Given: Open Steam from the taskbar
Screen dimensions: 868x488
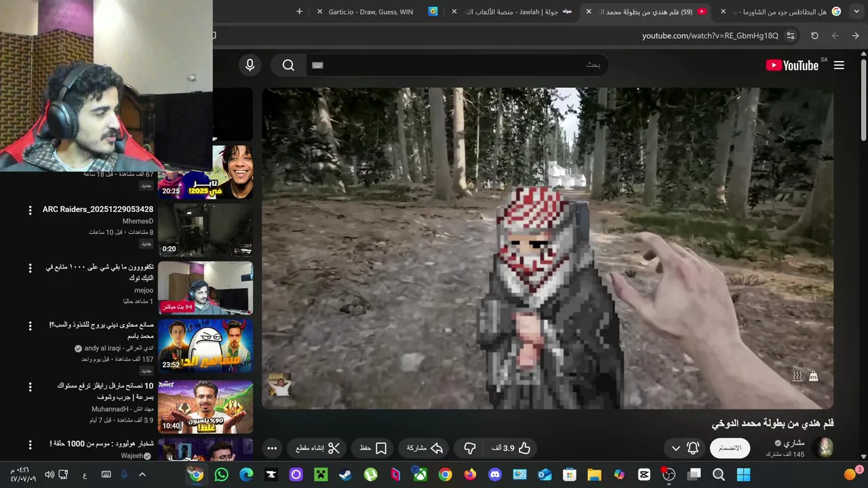Looking at the screenshot, I should pos(345,474).
